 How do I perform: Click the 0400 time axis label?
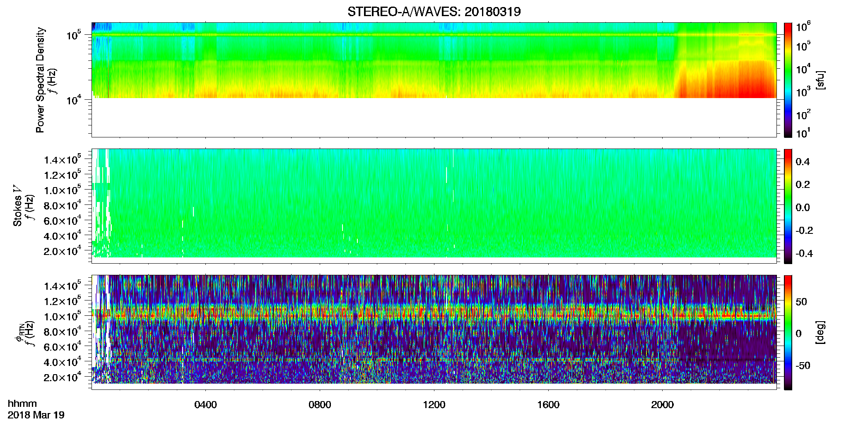pos(205,404)
